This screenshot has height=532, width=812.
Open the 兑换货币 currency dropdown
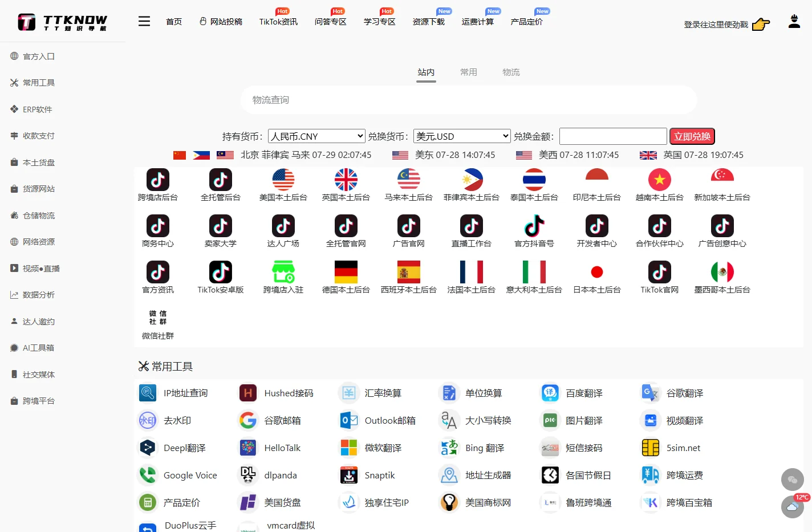(462, 136)
